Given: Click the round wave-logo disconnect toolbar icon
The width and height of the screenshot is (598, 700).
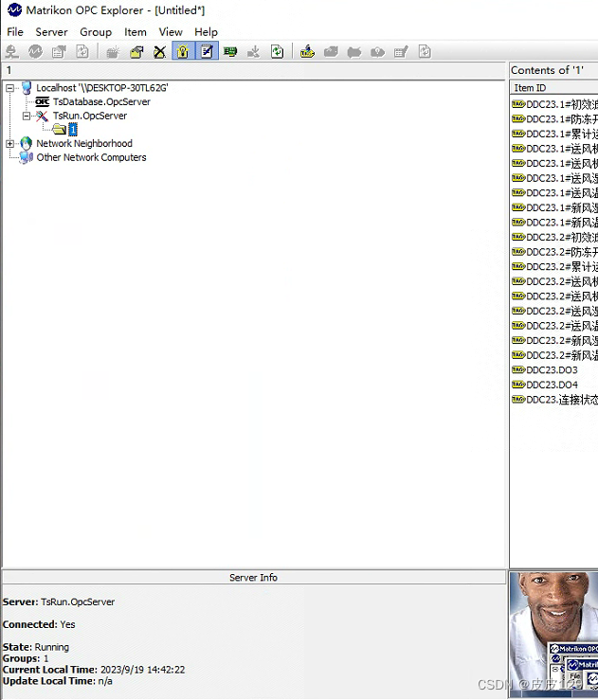Looking at the screenshot, I should tap(36, 52).
